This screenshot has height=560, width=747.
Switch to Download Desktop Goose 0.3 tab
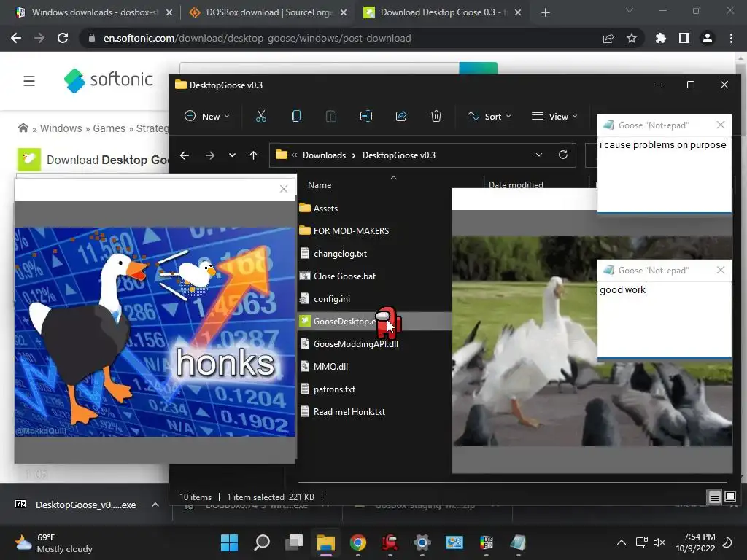click(x=442, y=12)
